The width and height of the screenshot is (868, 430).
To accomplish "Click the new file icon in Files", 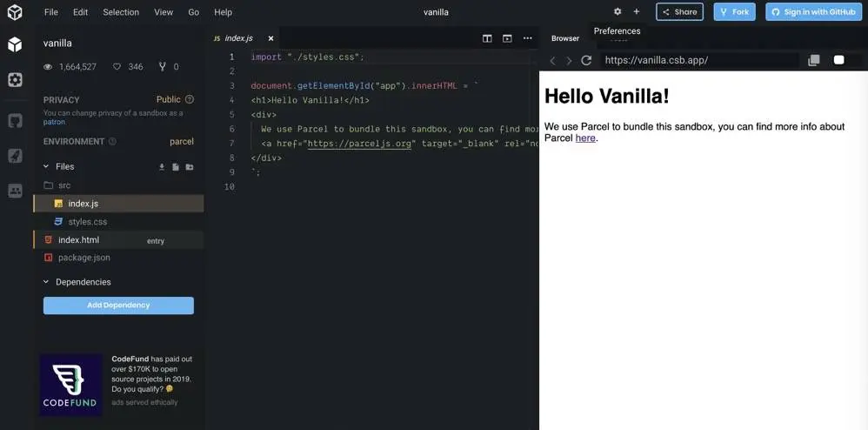I will coord(176,167).
